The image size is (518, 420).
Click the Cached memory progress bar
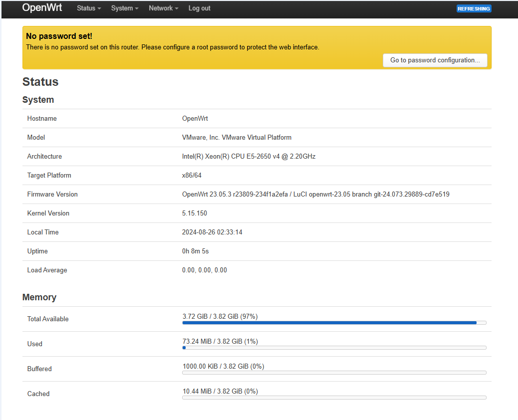[334, 398]
